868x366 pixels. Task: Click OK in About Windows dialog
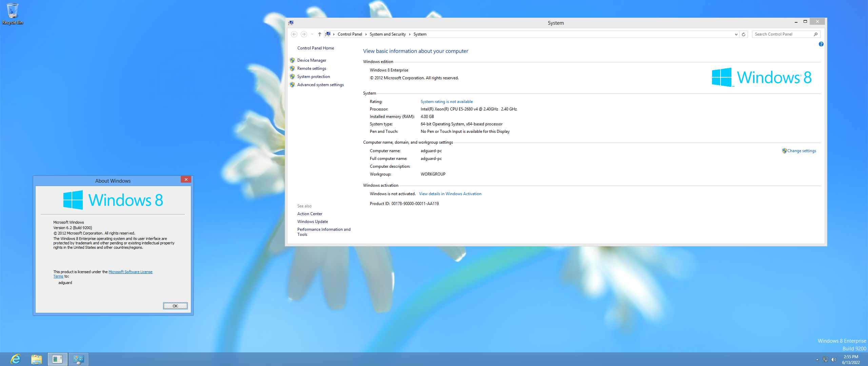click(x=175, y=306)
